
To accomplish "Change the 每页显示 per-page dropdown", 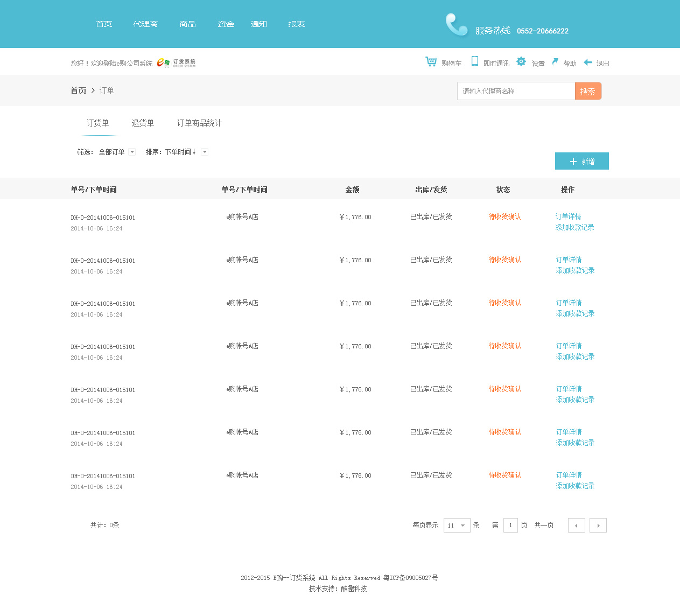I will coord(457,525).
